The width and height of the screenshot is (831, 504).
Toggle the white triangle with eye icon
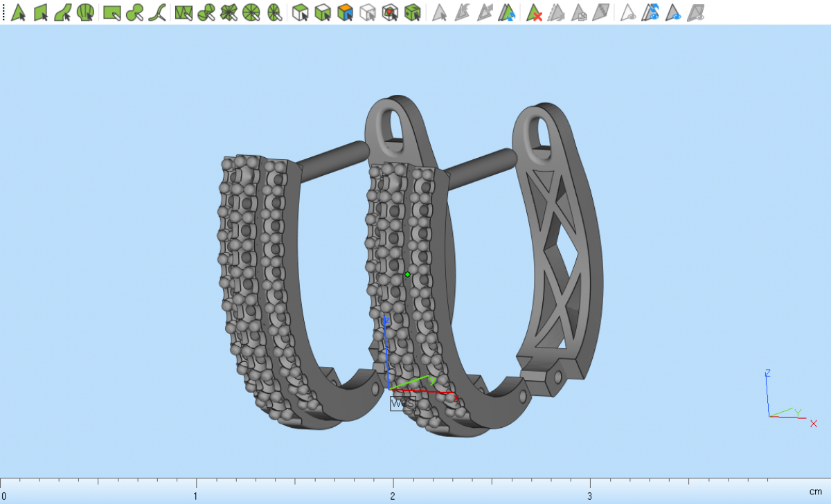627,12
